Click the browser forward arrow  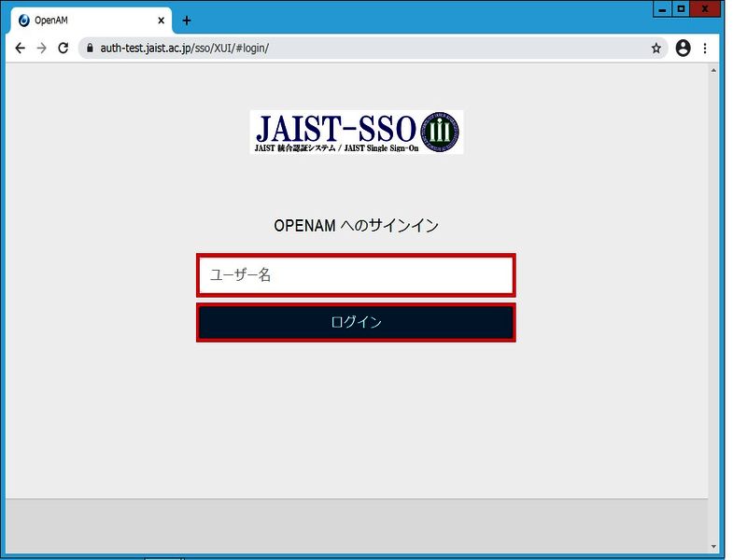click(x=42, y=49)
